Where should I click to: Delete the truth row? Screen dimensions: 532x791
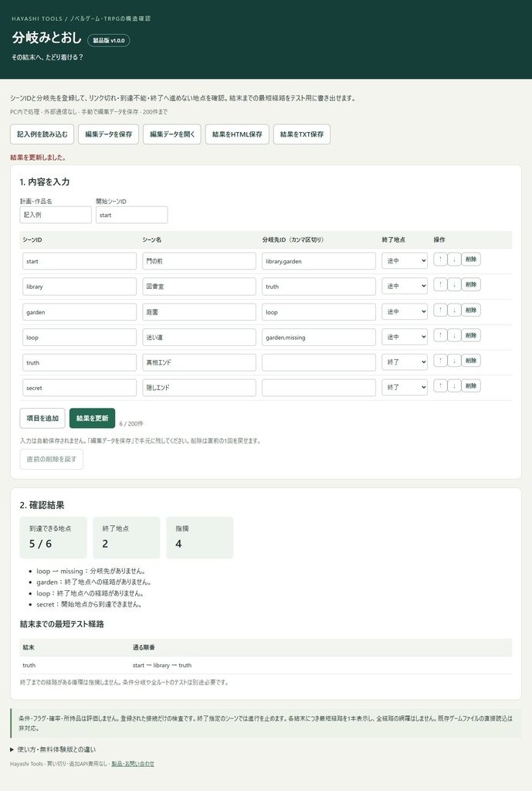pos(471,360)
